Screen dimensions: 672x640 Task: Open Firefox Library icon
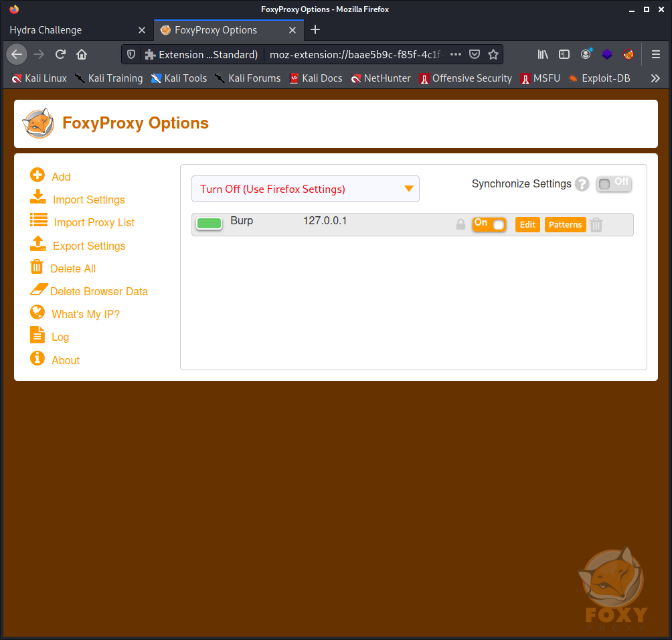tap(543, 54)
